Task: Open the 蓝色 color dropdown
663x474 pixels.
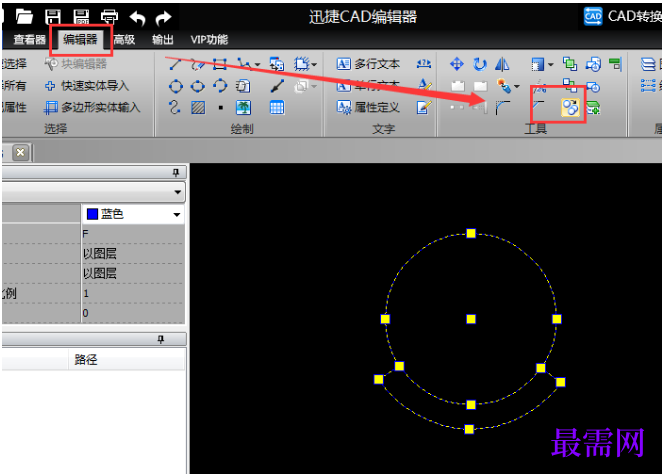Action: coord(177,214)
